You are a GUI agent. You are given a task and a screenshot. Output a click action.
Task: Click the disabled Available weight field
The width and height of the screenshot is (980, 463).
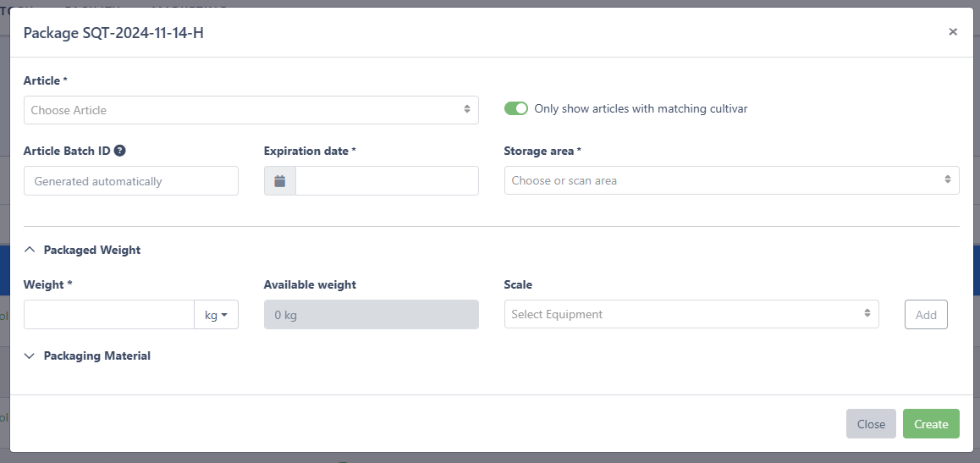371,315
